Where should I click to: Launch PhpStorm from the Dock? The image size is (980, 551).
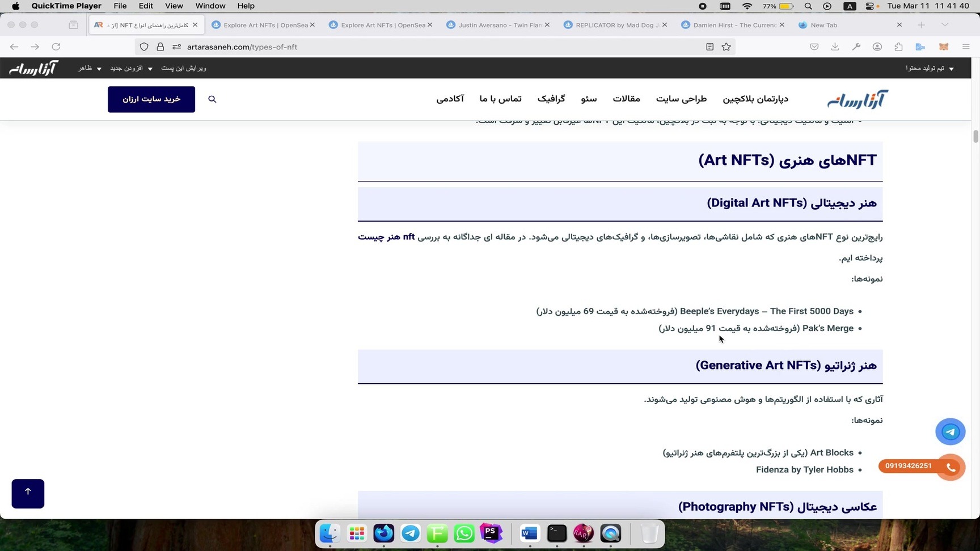pos(491,533)
